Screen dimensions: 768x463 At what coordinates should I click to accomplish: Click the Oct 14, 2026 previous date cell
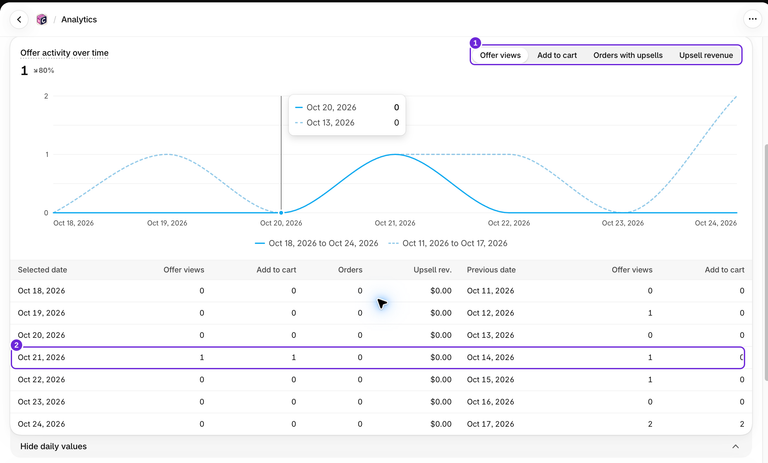(x=490, y=358)
